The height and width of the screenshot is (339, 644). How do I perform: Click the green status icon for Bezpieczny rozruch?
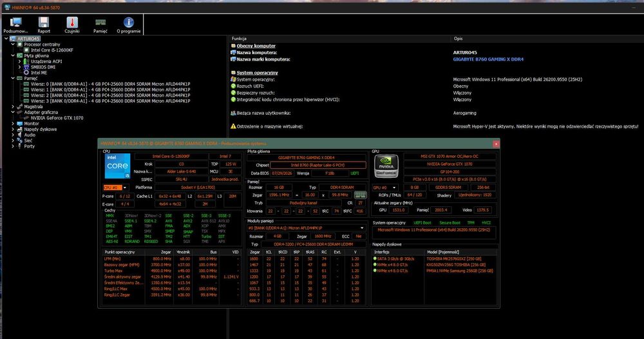tap(233, 93)
